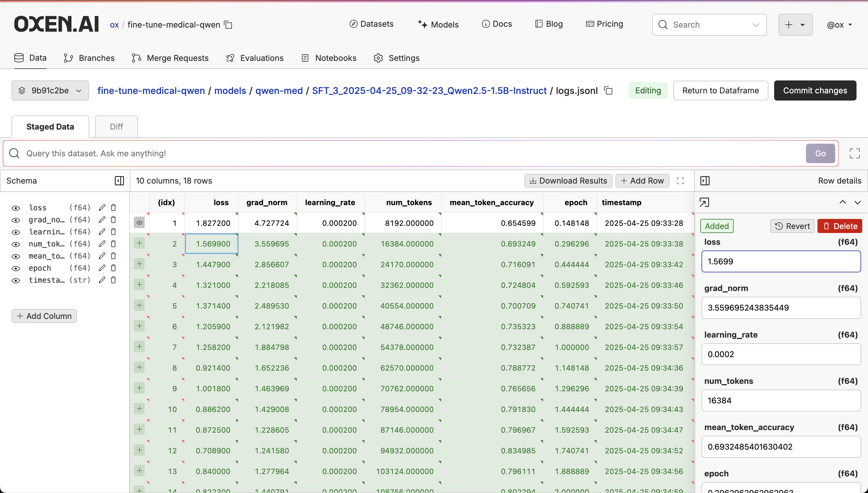Click Commit changes button
This screenshot has width=868, height=493.
coord(815,90)
